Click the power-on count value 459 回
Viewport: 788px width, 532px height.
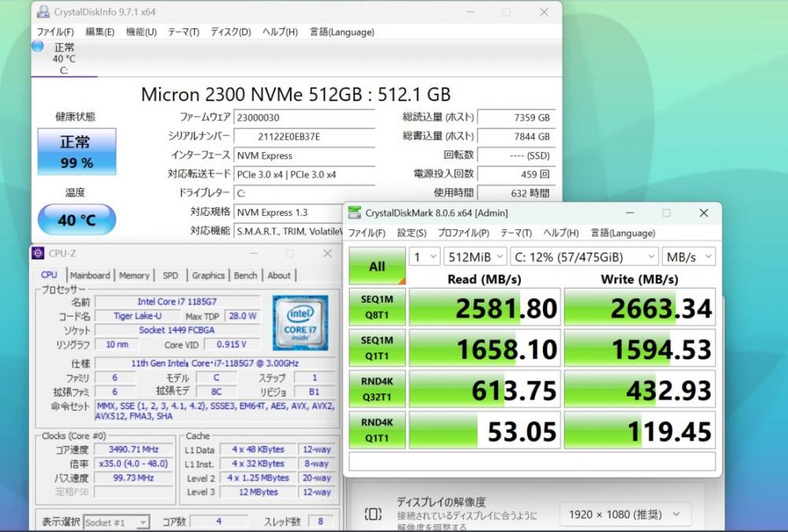[516, 174]
